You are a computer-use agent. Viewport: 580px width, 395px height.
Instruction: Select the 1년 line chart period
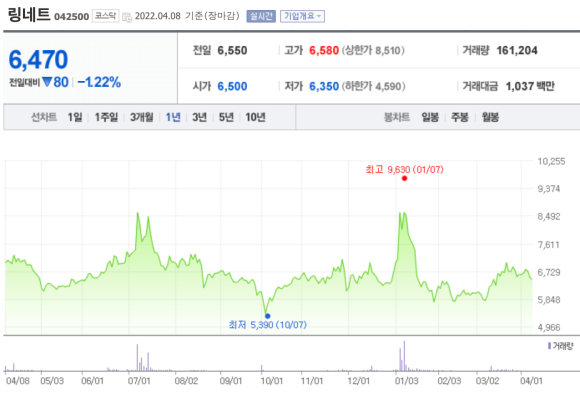pyautogui.click(x=173, y=117)
